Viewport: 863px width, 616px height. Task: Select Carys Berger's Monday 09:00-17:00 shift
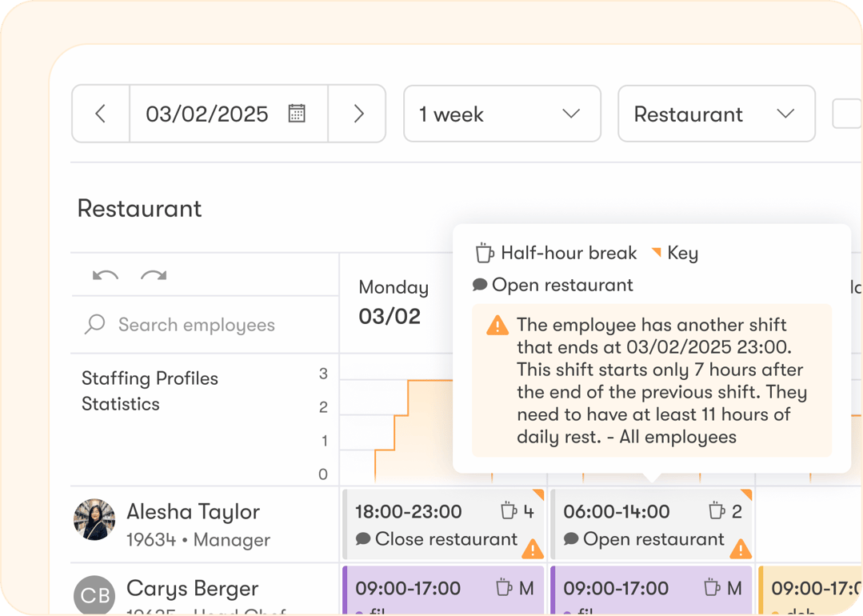coord(443,590)
